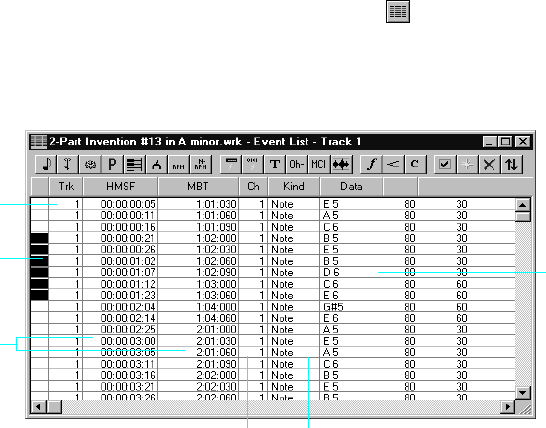Image resolution: width=546 pixels, height=428 pixels.
Task: Click the horizontal scrollbar right arrow
Action: 507,406
